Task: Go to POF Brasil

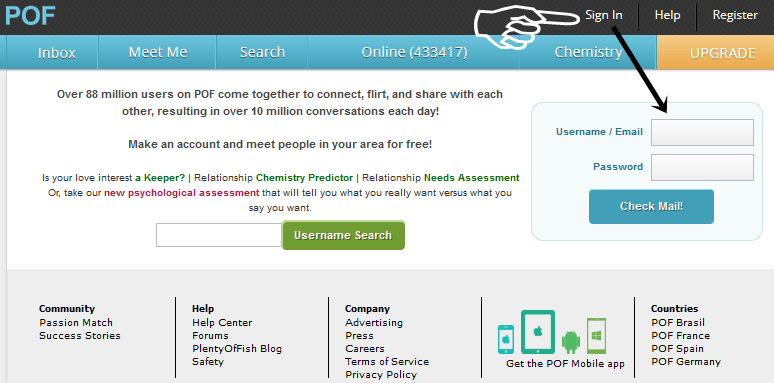Action: [678, 323]
